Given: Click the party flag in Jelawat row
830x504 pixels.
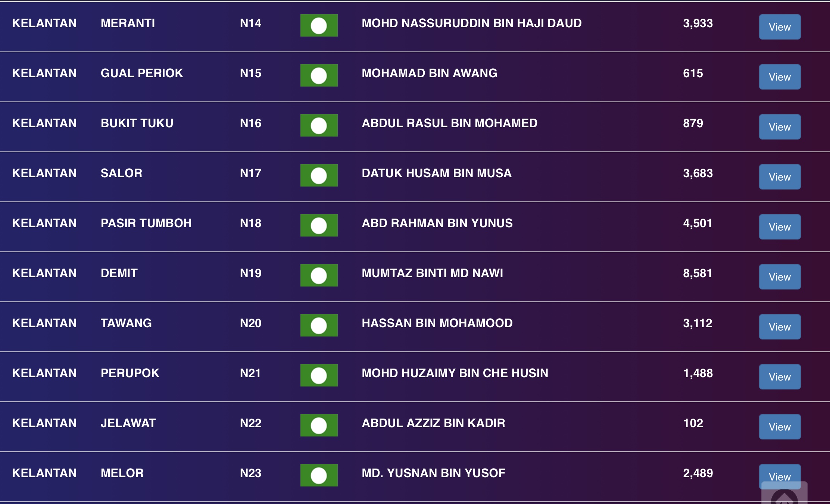Looking at the screenshot, I should [x=319, y=425].
